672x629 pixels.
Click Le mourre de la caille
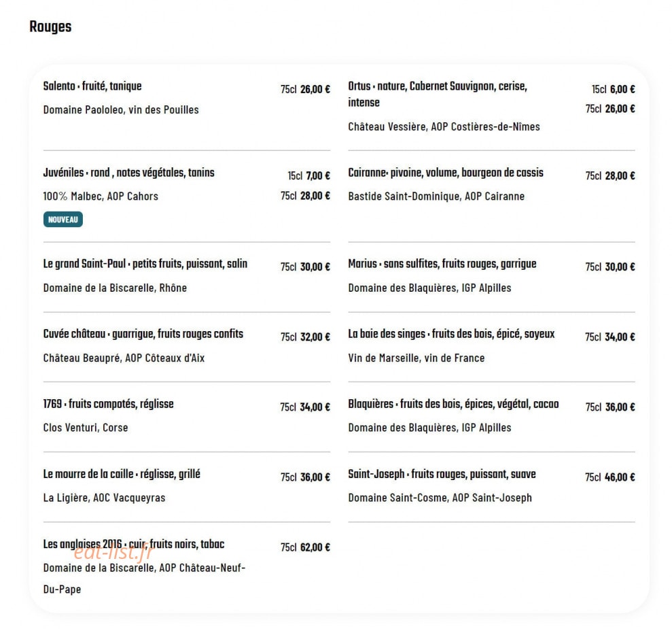(122, 474)
